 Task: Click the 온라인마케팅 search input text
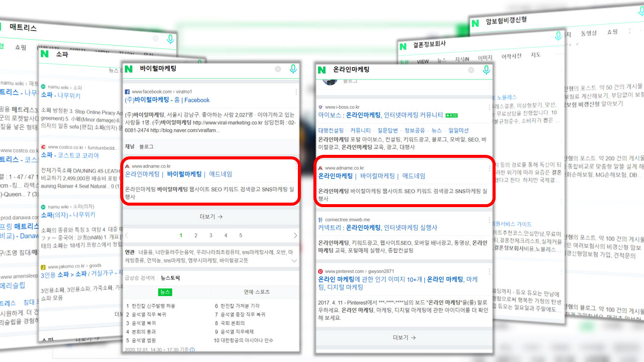click(351, 69)
